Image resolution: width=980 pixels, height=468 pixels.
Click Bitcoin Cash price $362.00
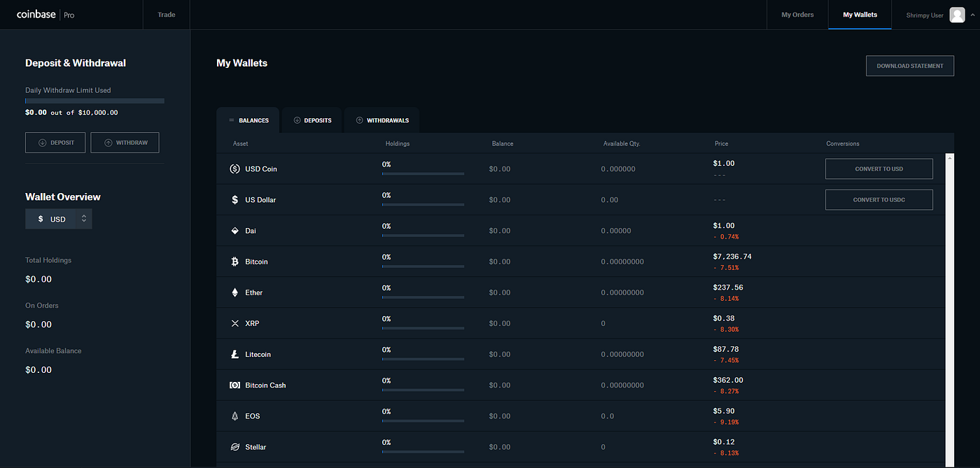[728, 380]
